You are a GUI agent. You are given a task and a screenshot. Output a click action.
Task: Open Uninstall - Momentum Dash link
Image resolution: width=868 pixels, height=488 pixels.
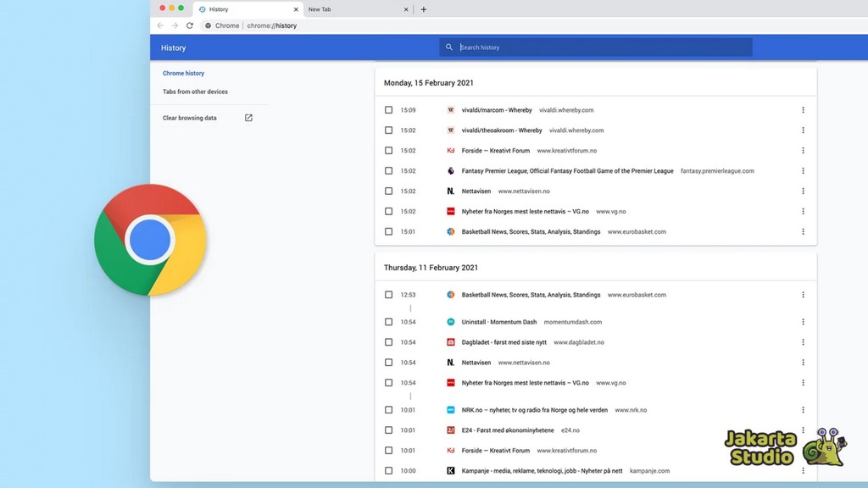(498, 322)
